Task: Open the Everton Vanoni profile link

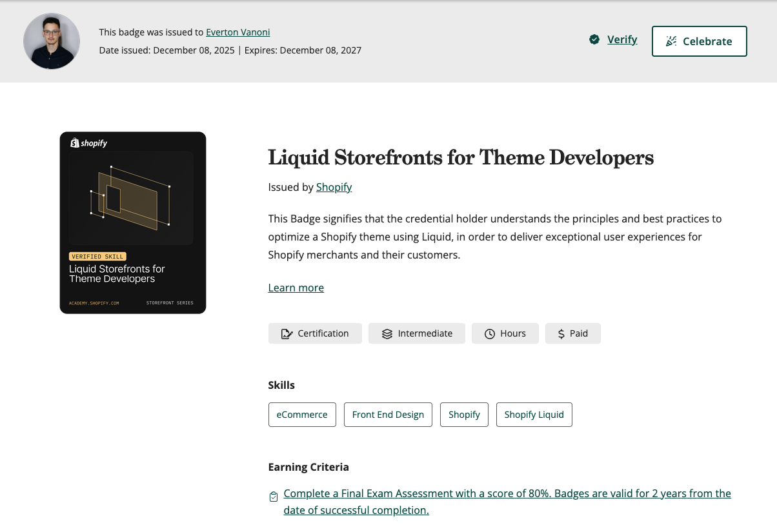Action: pyautogui.click(x=237, y=32)
